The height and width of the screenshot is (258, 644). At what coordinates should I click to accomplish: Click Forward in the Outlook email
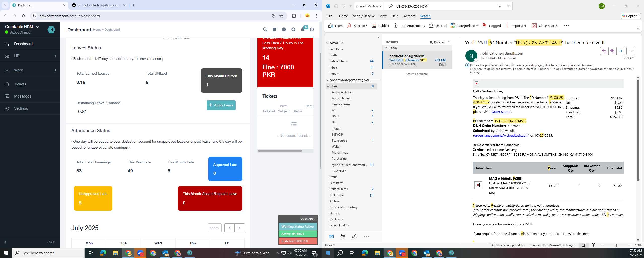pos(620,51)
